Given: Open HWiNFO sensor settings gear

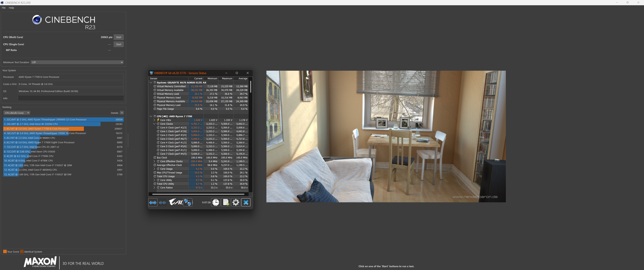Looking at the screenshot, I should click(236, 202).
